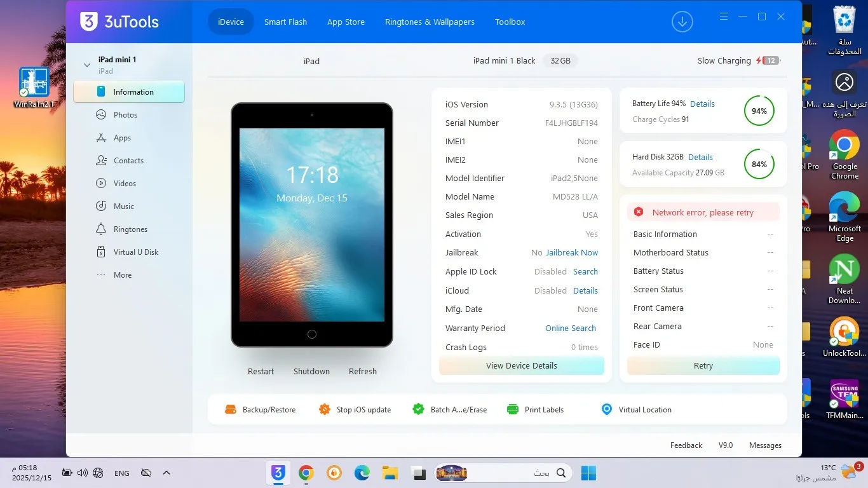
Task: Click the Backup/Restore tool icon
Action: click(x=231, y=410)
